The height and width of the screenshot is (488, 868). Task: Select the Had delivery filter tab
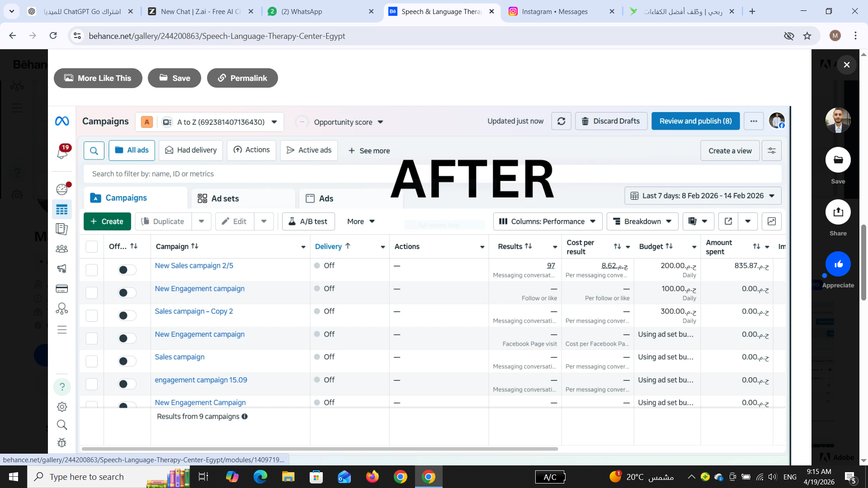click(190, 150)
